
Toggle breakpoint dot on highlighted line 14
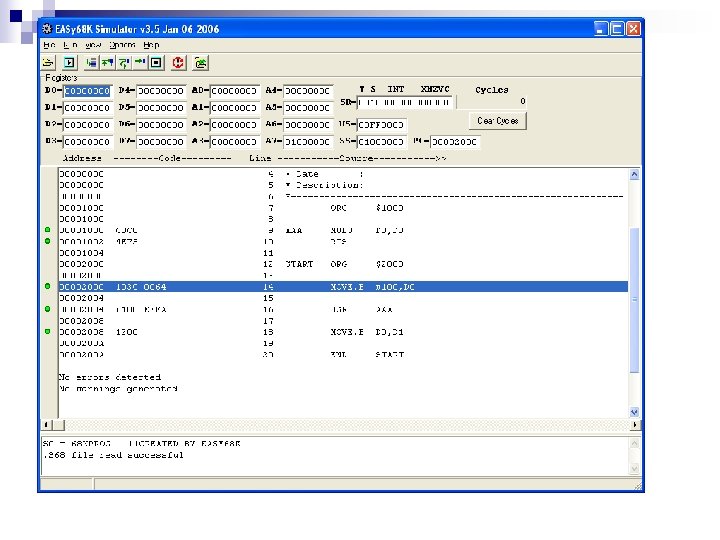coord(48,287)
